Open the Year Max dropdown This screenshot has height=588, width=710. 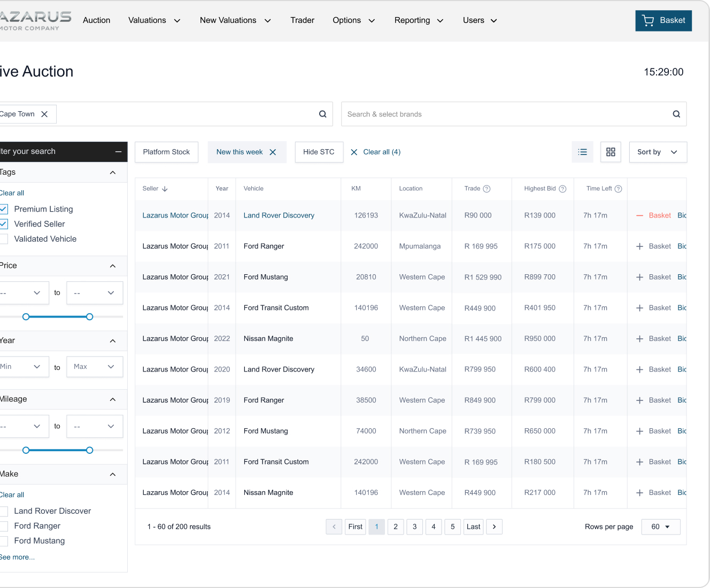pyautogui.click(x=95, y=367)
